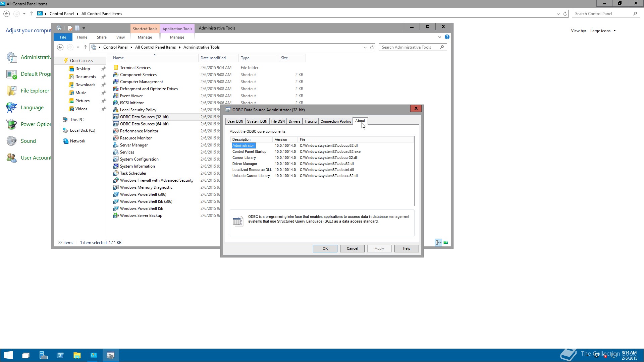Click the Windows Server Backup icon
Image resolution: width=644 pixels, height=362 pixels.
[x=116, y=216]
